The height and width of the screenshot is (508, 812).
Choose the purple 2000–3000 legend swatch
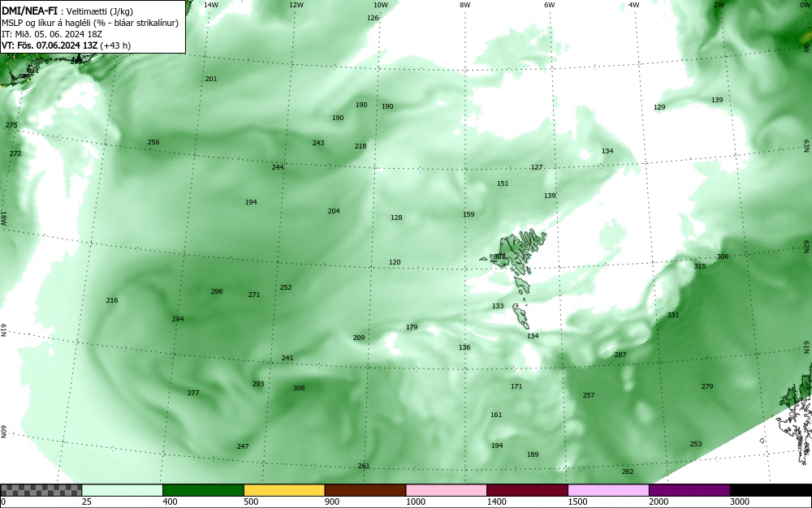[x=689, y=490]
